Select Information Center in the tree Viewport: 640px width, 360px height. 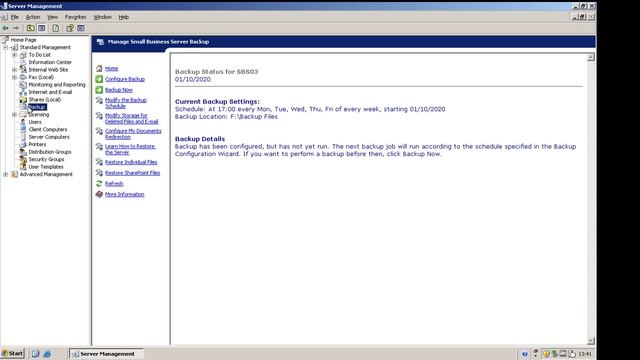coord(50,62)
